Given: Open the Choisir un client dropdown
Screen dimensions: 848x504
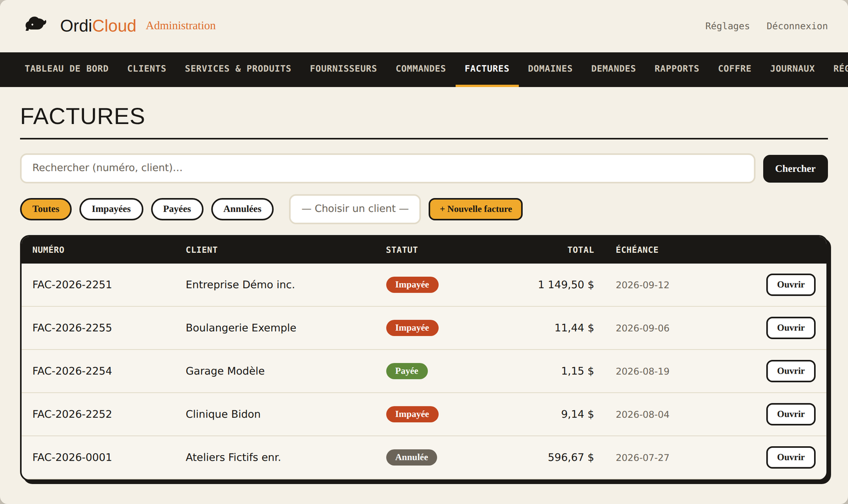Looking at the screenshot, I should coord(355,209).
